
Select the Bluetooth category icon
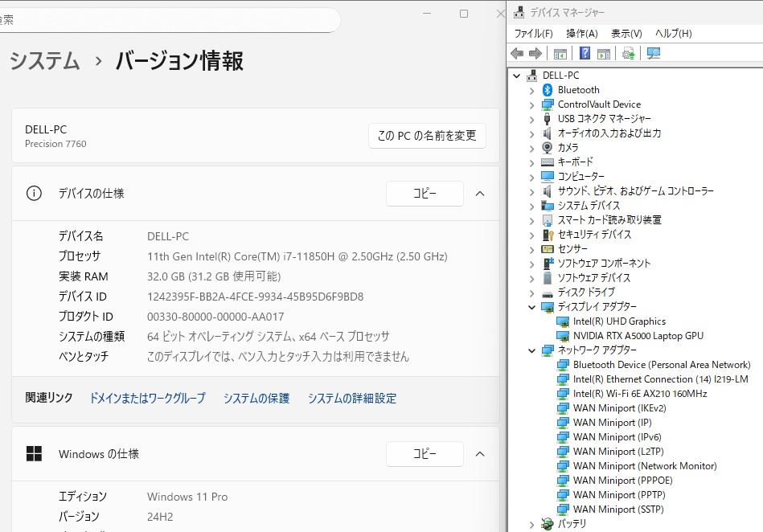[548, 90]
